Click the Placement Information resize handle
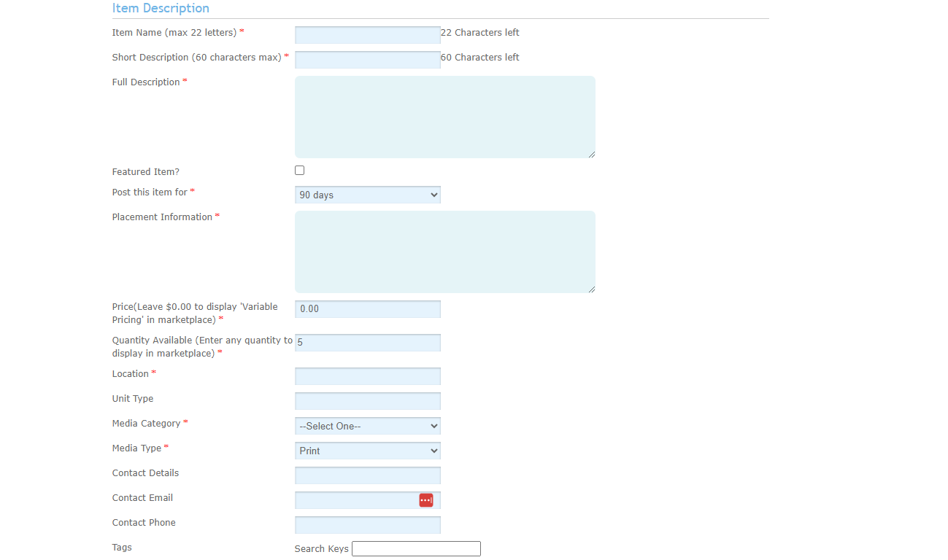The image size is (948, 560). [x=591, y=289]
